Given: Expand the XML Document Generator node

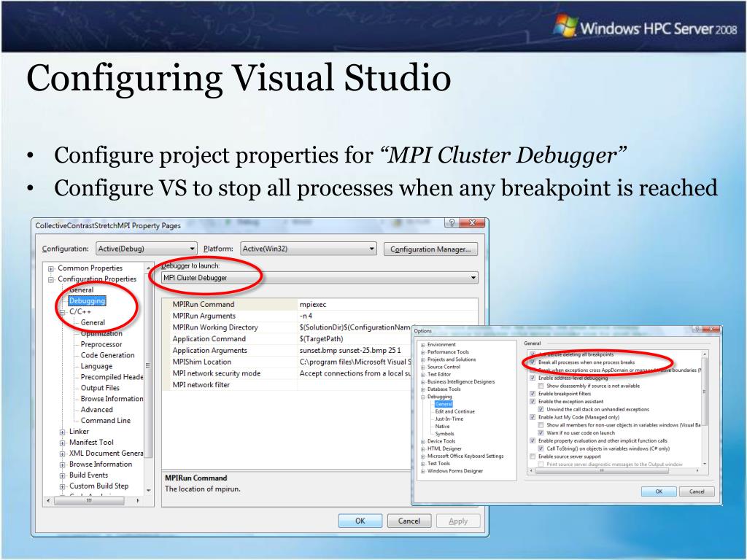Looking at the screenshot, I should tap(63, 454).
